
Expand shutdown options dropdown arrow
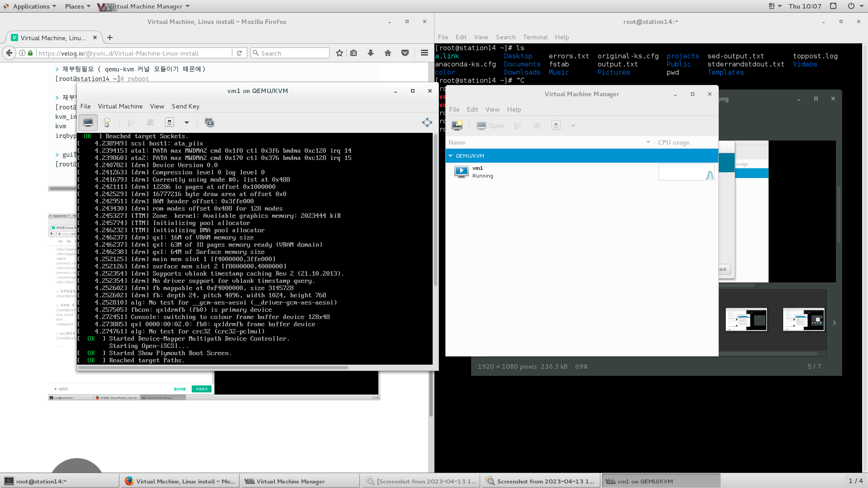pyautogui.click(x=186, y=122)
